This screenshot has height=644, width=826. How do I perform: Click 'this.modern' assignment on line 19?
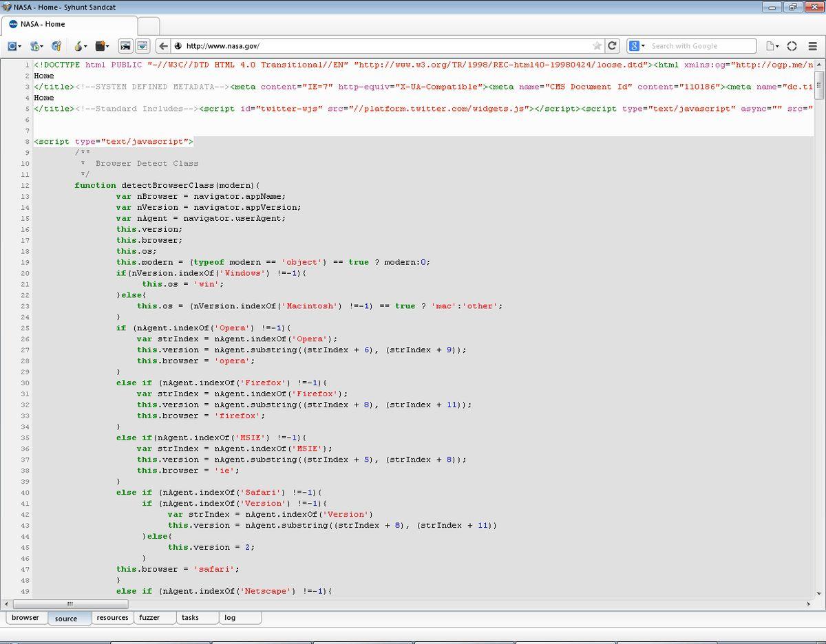click(x=273, y=262)
